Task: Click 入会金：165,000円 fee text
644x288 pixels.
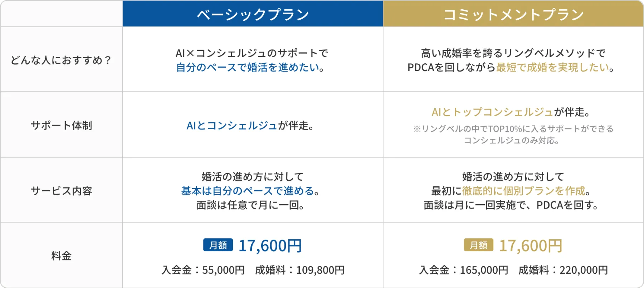Action: coord(463,270)
